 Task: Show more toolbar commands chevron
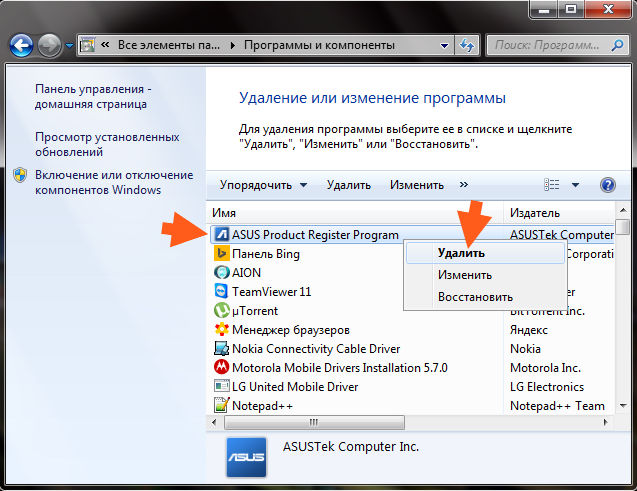(x=464, y=185)
